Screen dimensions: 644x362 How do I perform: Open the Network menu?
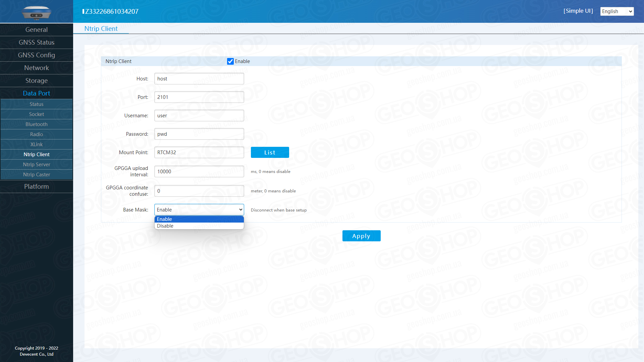pos(37,68)
